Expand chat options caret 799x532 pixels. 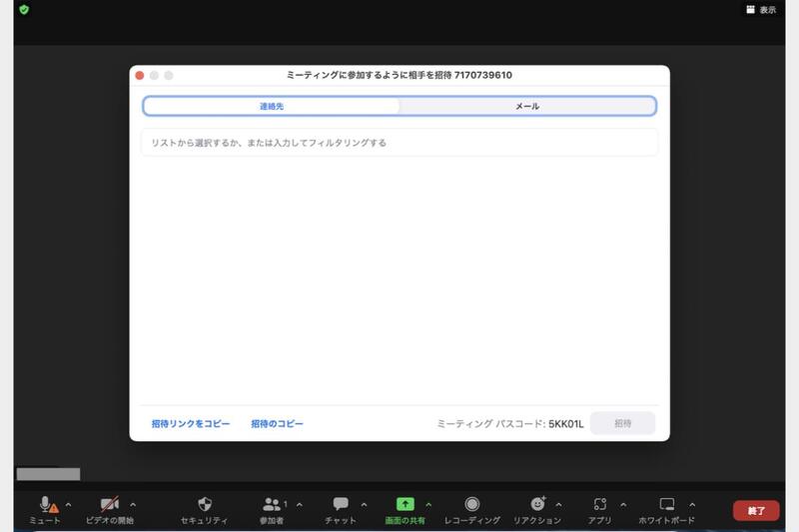tap(364, 504)
